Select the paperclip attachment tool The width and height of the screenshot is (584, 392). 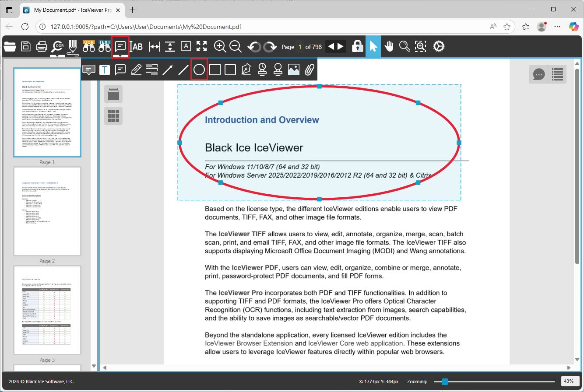tap(310, 70)
